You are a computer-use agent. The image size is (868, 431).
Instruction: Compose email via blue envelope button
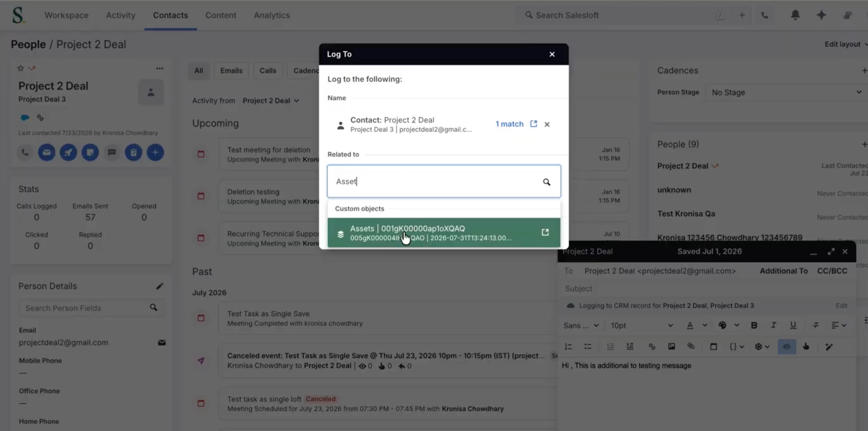tap(46, 153)
